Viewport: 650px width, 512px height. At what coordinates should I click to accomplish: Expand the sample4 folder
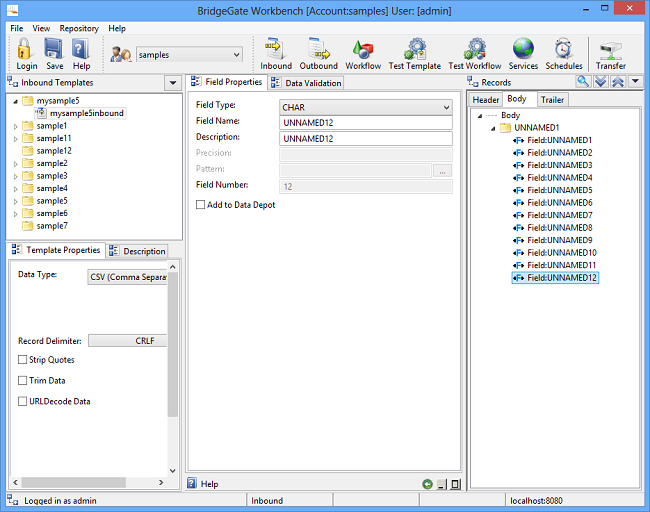click(x=15, y=189)
